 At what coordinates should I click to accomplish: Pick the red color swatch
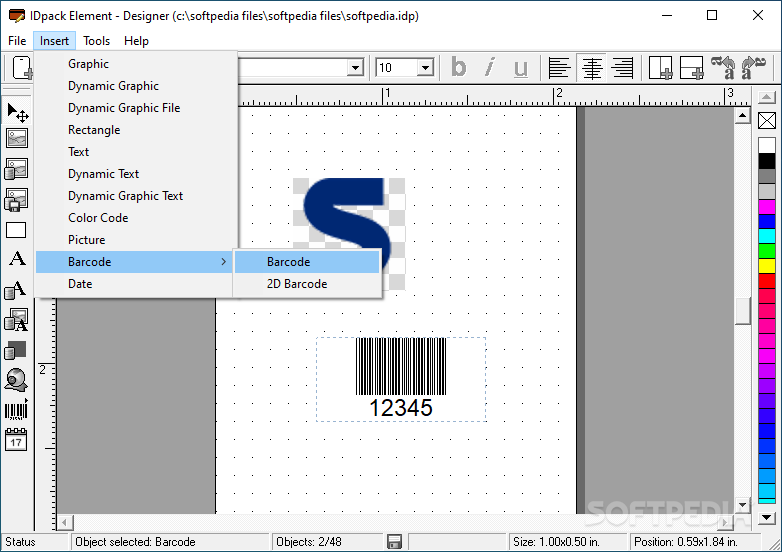[767, 281]
